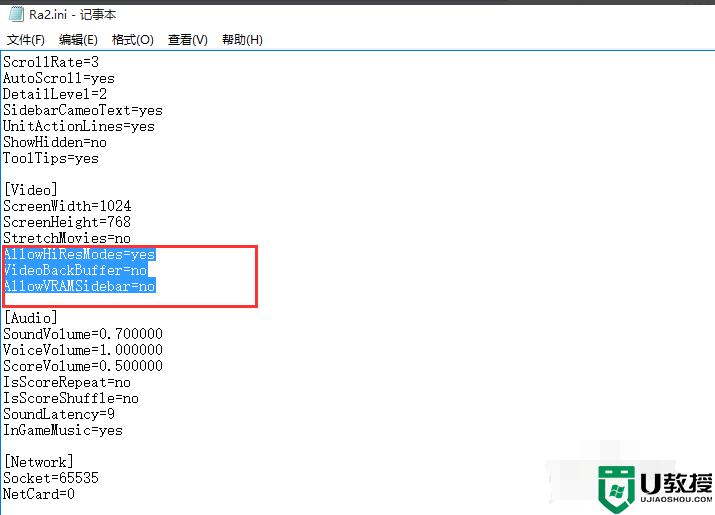The height and width of the screenshot is (515, 715).
Task: Open the 查看(V) menu
Action: coord(187,40)
